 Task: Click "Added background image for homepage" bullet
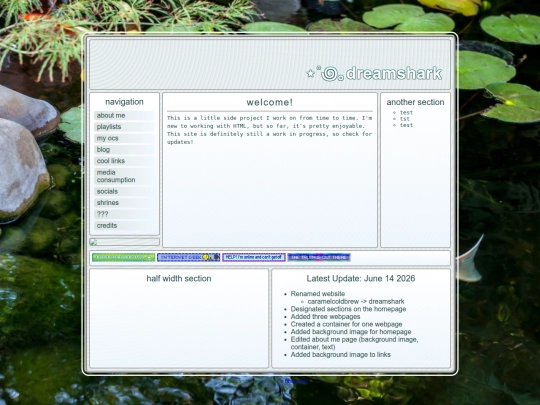click(x=351, y=332)
